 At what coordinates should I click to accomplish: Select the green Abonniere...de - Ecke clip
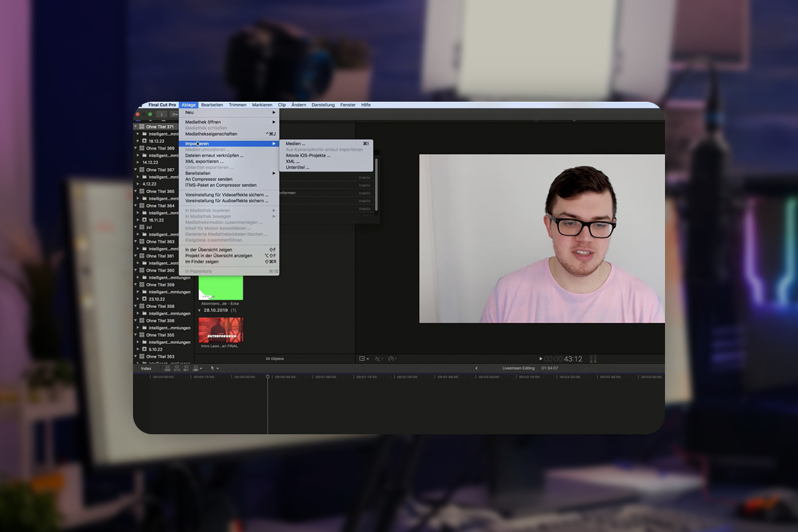pyautogui.click(x=221, y=287)
